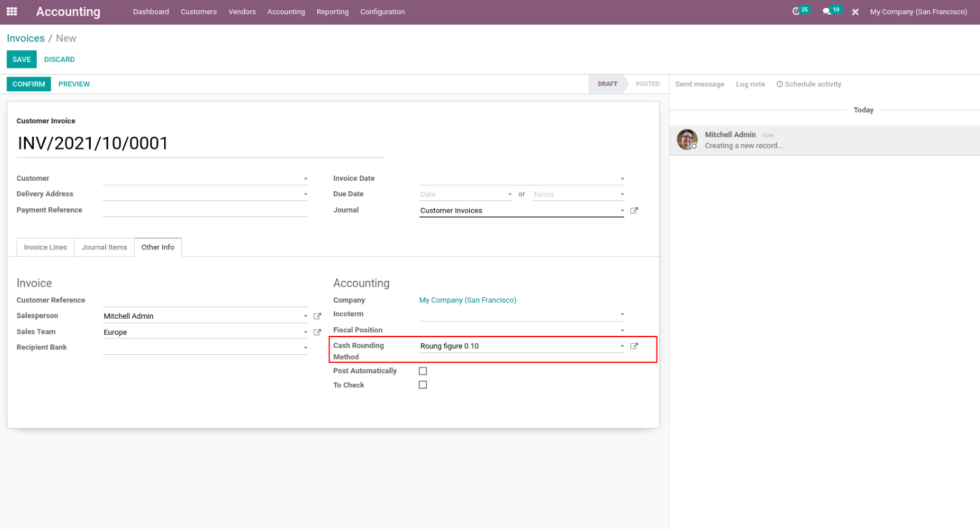Image resolution: width=980 pixels, height=529 pixels.
Task: Expand the payment Terms dropdown
Action: (x=622, y=194)
